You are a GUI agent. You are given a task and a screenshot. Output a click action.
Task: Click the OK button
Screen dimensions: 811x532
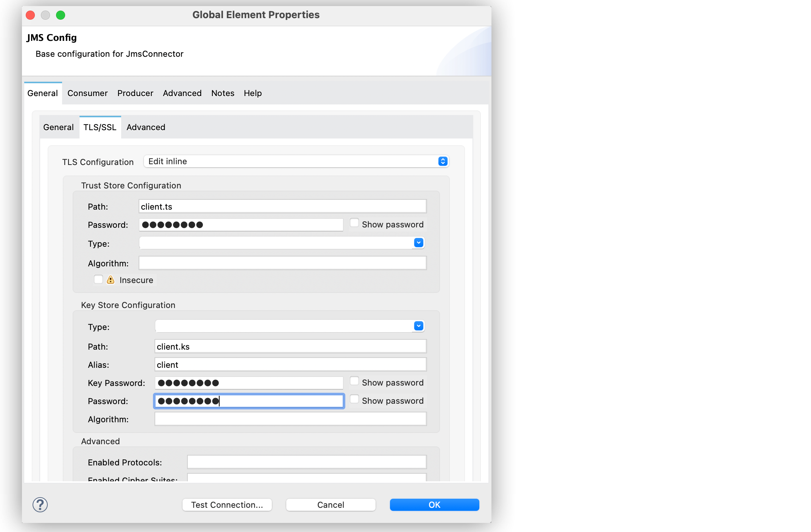pyautogui.click(x=434, y=504)
